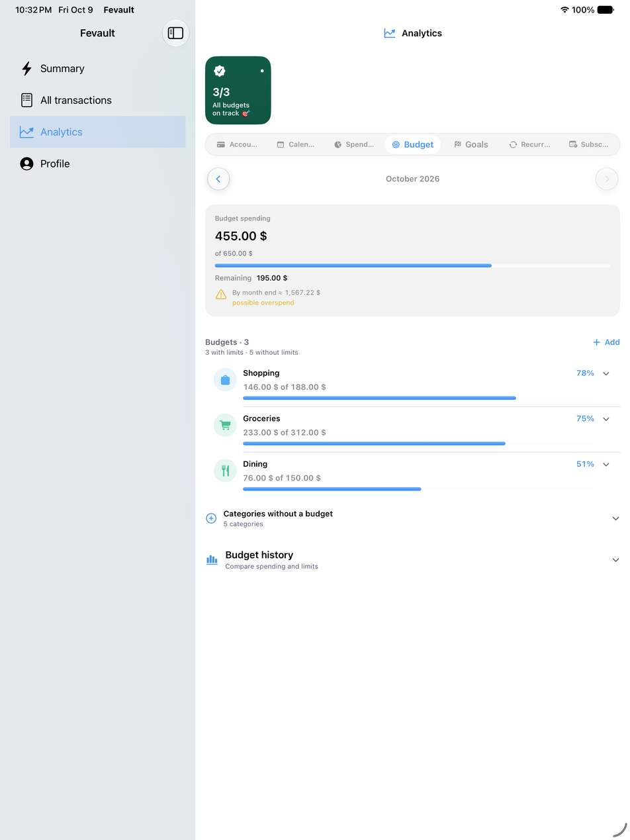The height and width of the screenshot is (840, 630).
Task: Click the Budget history bar chart icon
Action: click(x=212, y=560)
